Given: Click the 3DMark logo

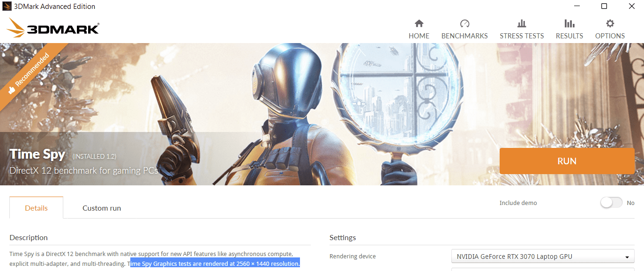Looking at the screenshot, I should click(52, 28).
